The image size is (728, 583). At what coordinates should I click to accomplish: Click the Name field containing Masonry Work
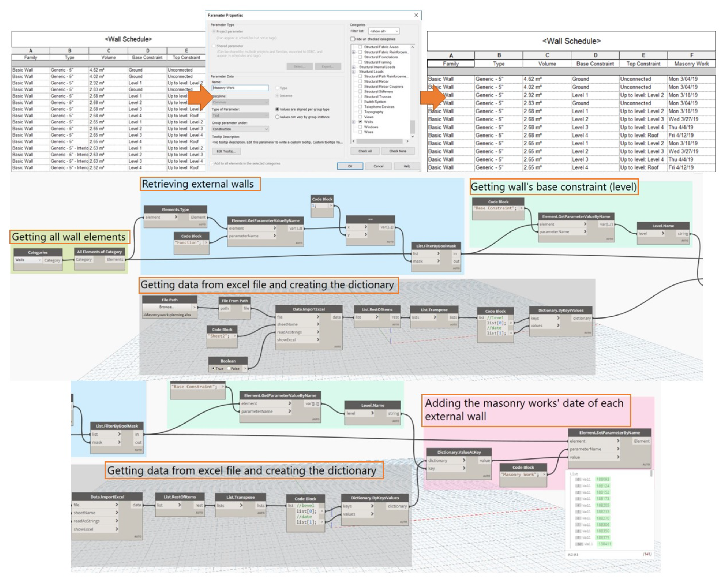point(240,88)
